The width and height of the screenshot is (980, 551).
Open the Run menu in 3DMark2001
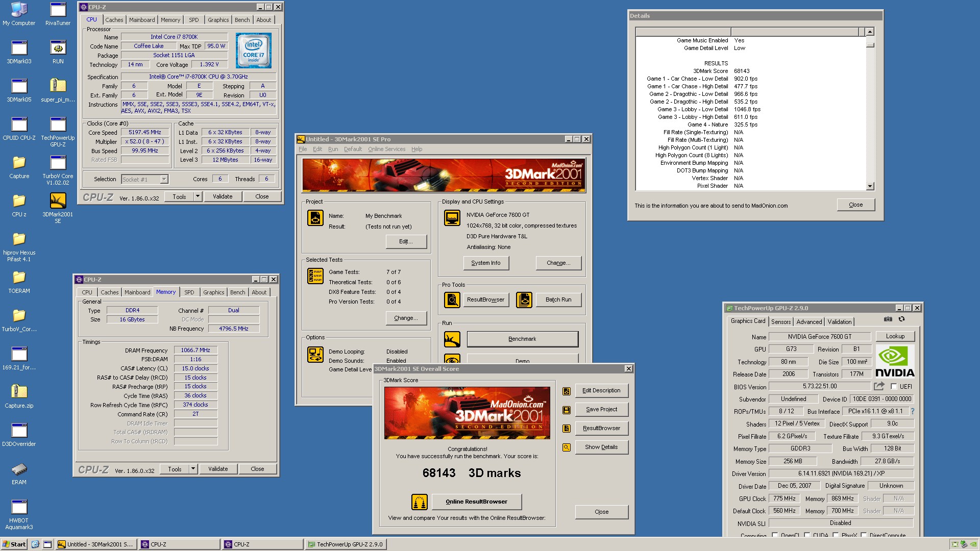point(333,149)
